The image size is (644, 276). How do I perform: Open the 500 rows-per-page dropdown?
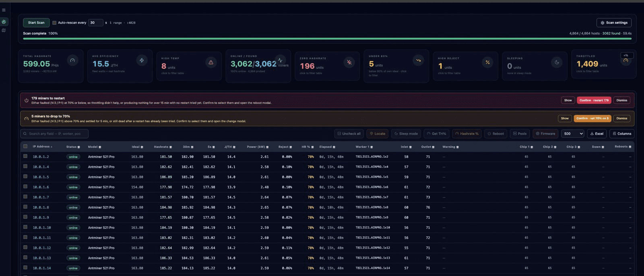[572, 134]
